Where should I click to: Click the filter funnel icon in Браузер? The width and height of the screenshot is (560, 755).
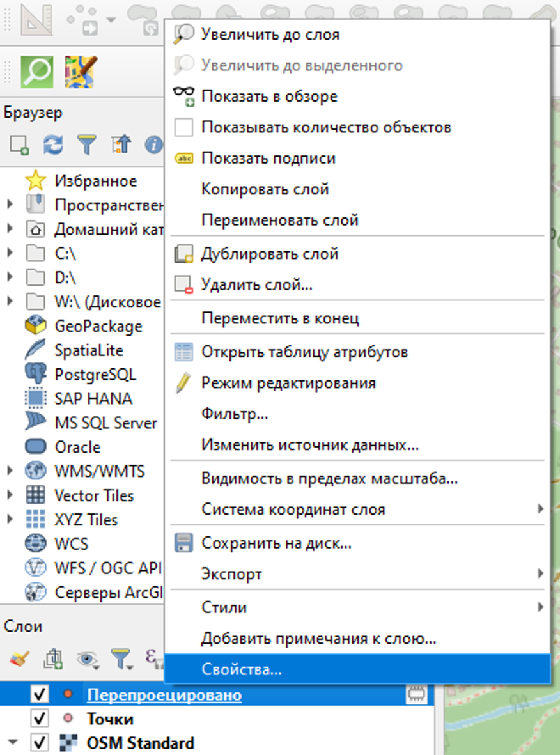click(x=86, y=145)
